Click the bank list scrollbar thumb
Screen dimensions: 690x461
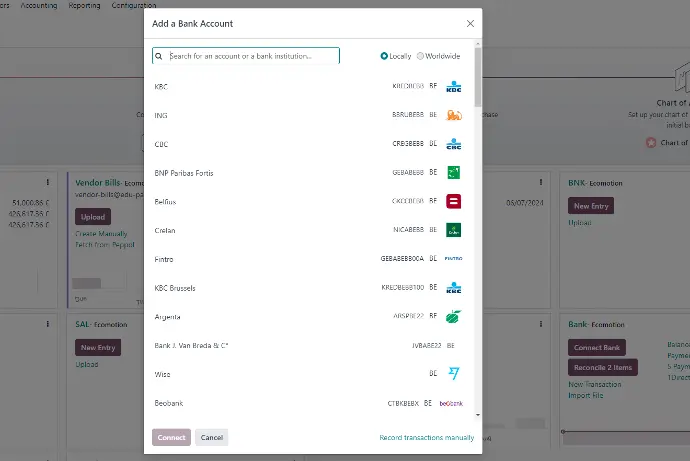(x=478, y=77)
